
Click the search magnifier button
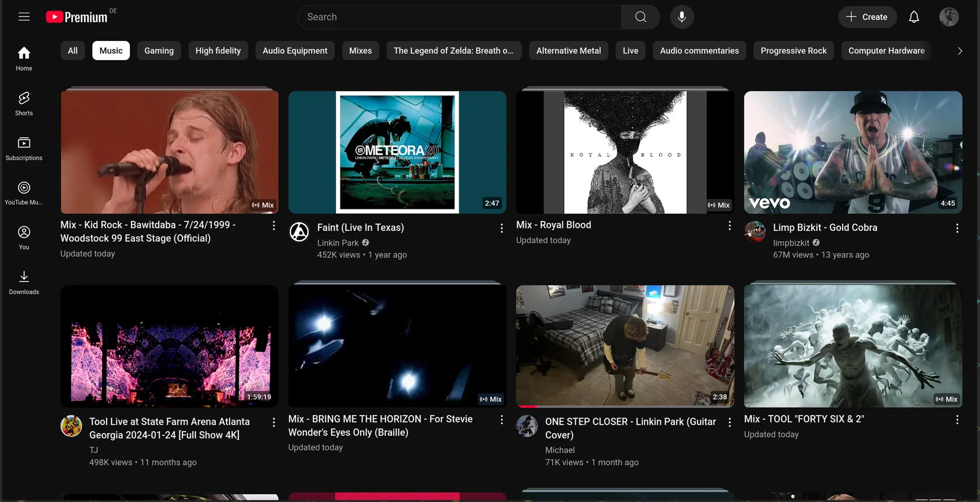(x=641, y=17)
